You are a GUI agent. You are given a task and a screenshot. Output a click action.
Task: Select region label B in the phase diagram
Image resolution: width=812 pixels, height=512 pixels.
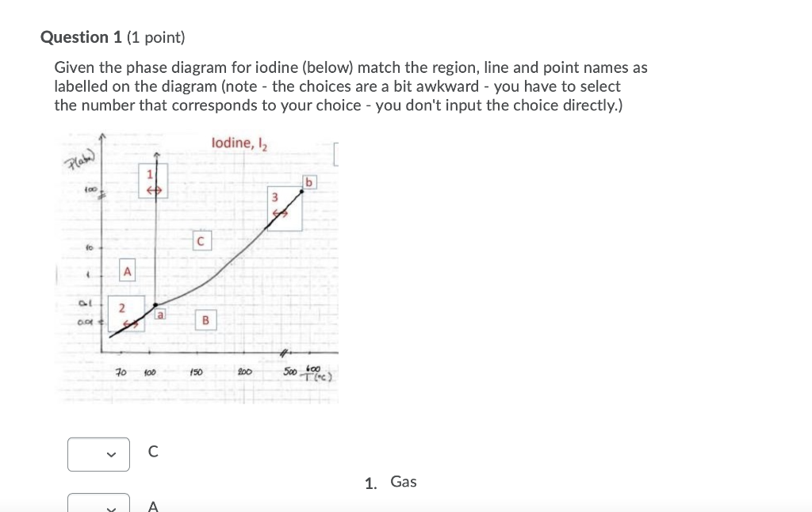pyautogui.click(x=205, y=320)
